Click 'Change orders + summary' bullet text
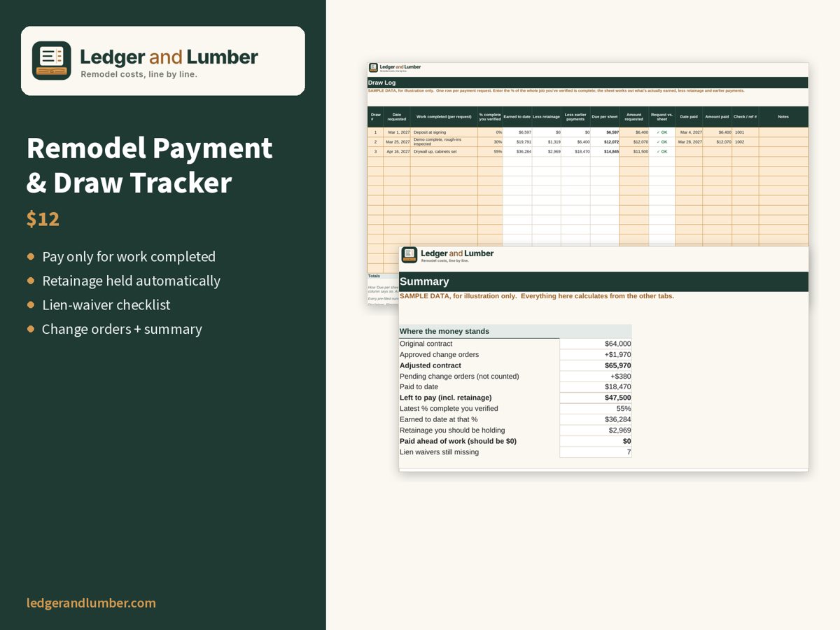 pyautogui.click(x=122, y=329)
